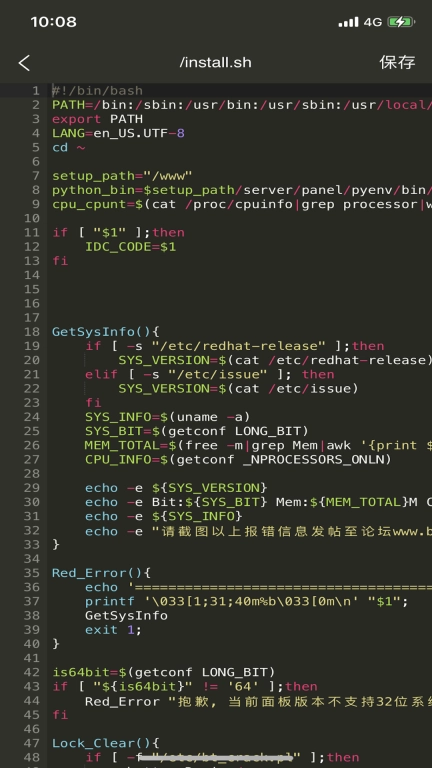Tap the 4G network indicator

373,22
